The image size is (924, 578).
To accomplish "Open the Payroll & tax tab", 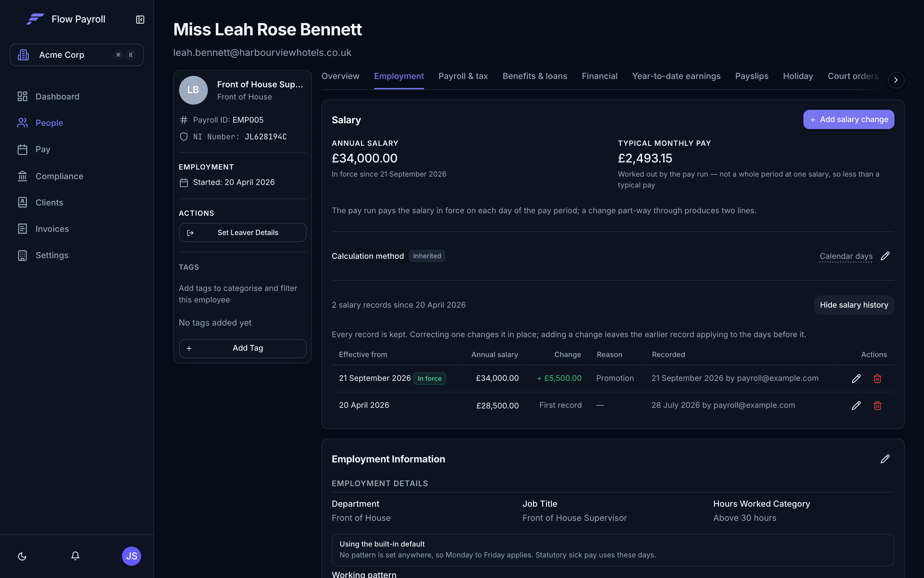I will [x=463, y=76].
